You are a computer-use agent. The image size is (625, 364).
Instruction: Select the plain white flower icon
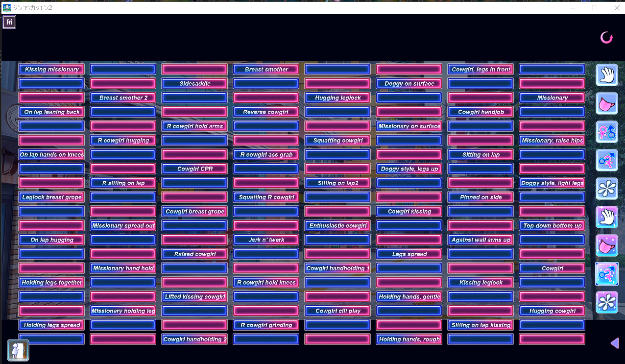606,189
